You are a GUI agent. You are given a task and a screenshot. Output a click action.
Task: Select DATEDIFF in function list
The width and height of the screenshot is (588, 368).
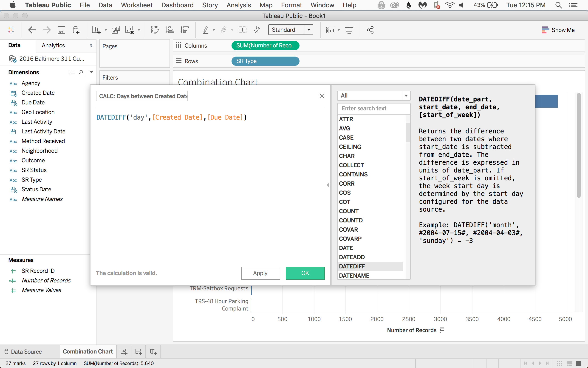[370, 266]
